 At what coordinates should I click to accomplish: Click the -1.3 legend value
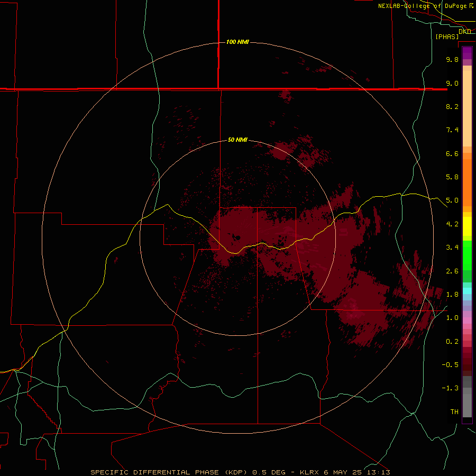[x=450, y=388]
